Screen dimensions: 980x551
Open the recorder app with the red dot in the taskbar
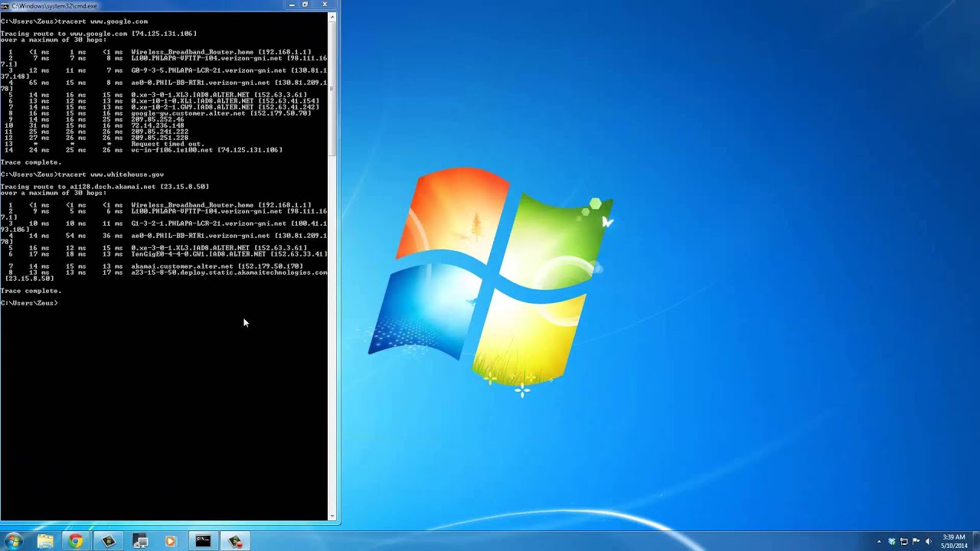click(236, 541)
